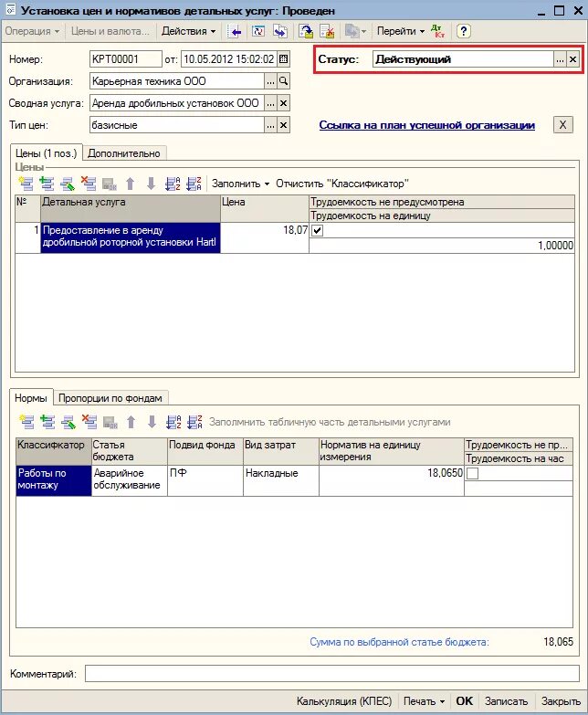588x715 pixels.
Task: Switch to the Цены (1 поз.) tab
Action: click(46, 153)
